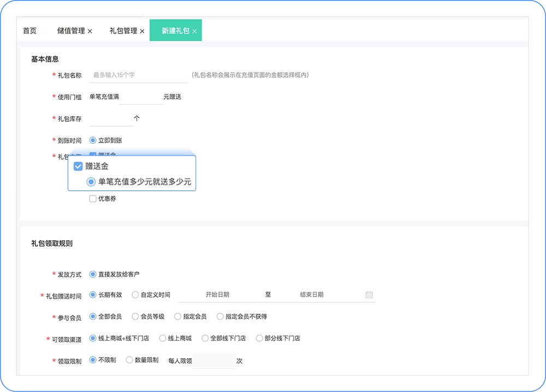Click the 礼包名称 input field
Viewport: 546px width, 392px height.
138,75
